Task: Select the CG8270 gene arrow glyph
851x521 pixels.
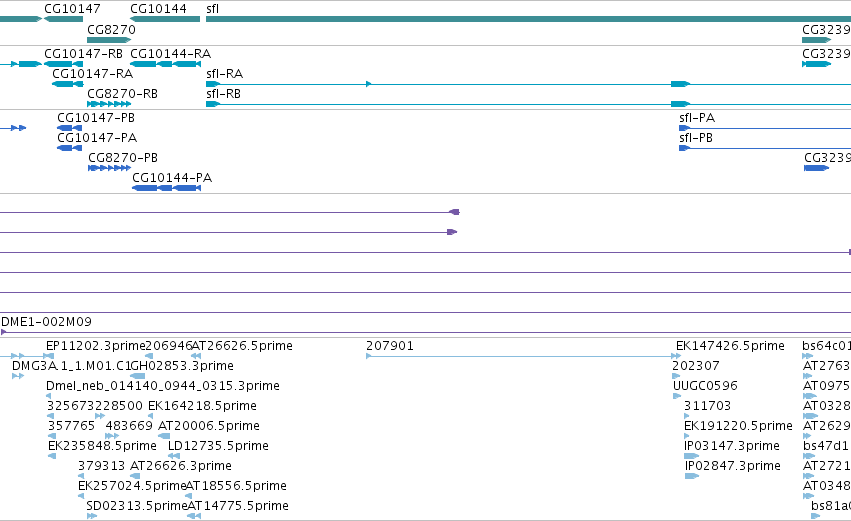Action: [109, 40]
